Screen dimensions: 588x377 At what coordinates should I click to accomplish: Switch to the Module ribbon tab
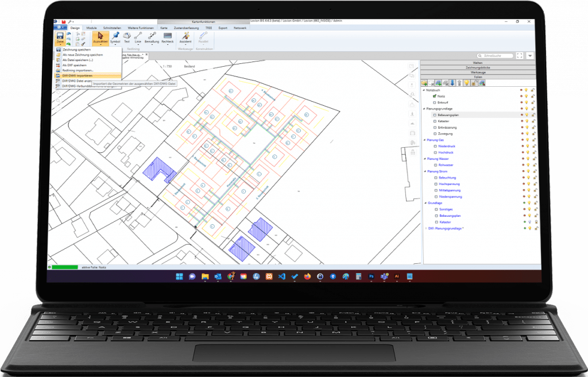(x=91, y=28)
